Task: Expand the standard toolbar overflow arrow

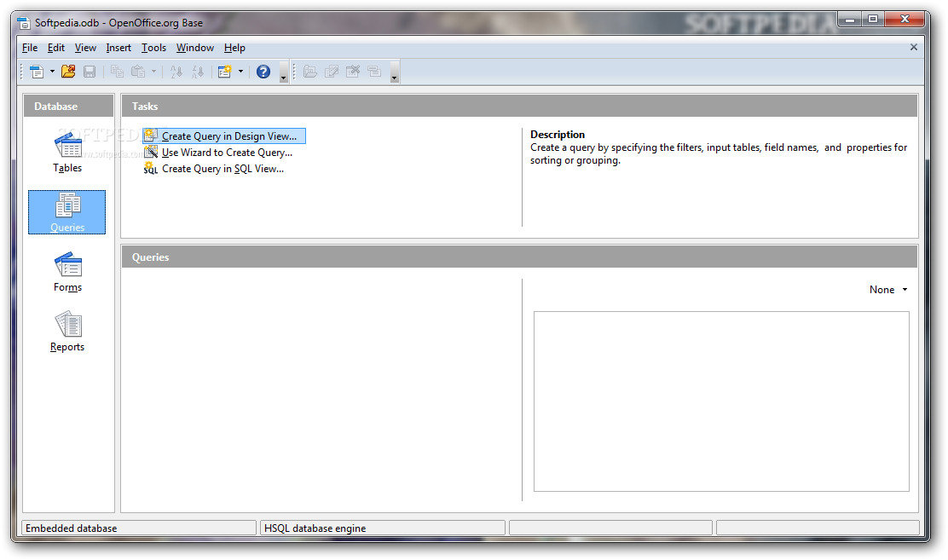Action: click(x=284, y=72)
